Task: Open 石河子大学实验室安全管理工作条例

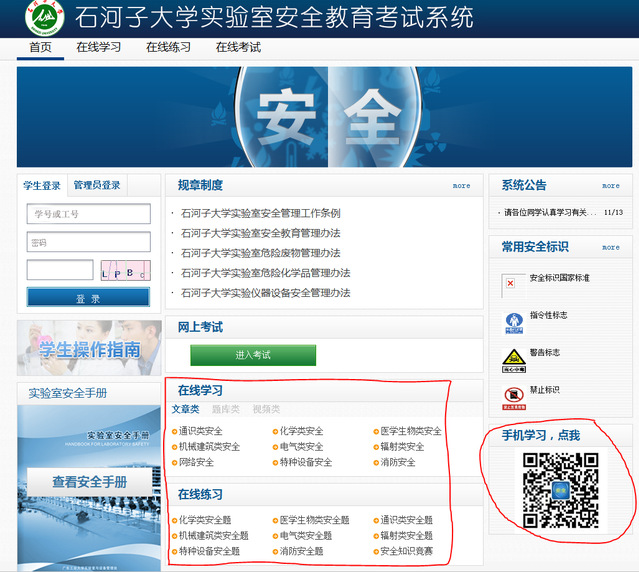Action: point(260,213)
